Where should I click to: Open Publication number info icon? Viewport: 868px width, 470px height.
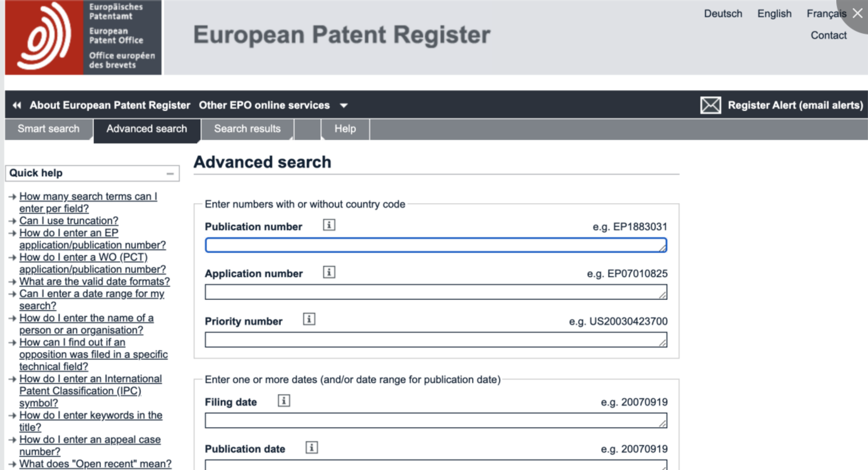[x=329, y=225]
